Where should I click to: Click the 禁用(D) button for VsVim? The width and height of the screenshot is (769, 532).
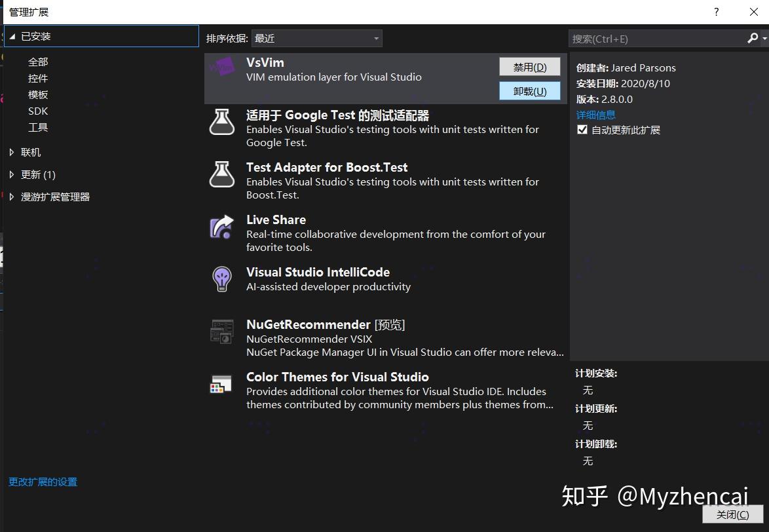coord(529,66)
